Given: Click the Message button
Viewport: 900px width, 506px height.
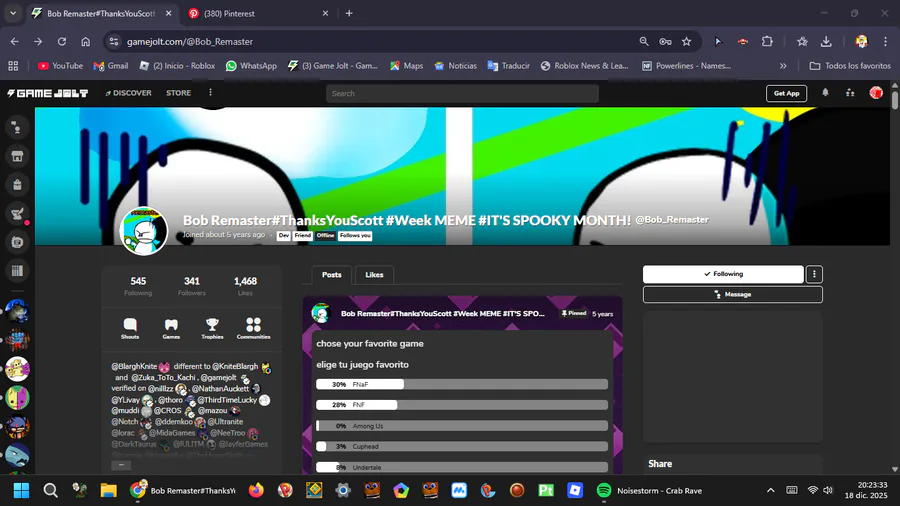Looking at the screenshot, I should point(732,294).
